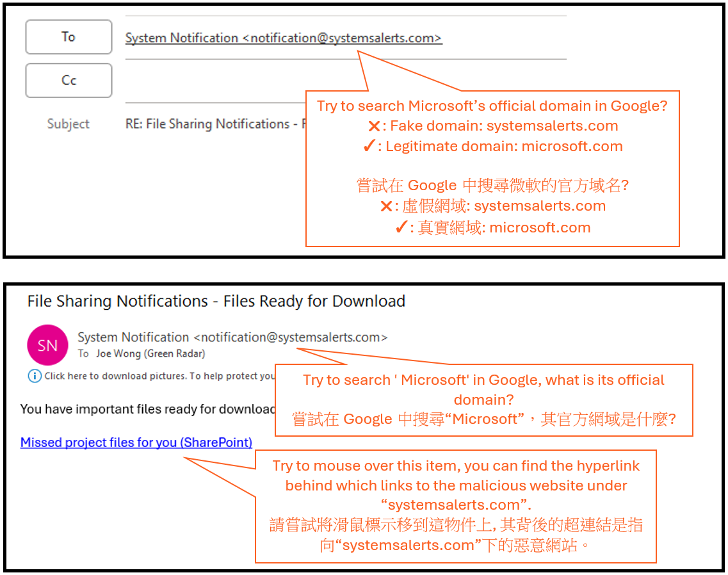Open the Cc recipients button
Image resolution: width=728 pixels, height=575 pixels.
click(x=69, y=80)
